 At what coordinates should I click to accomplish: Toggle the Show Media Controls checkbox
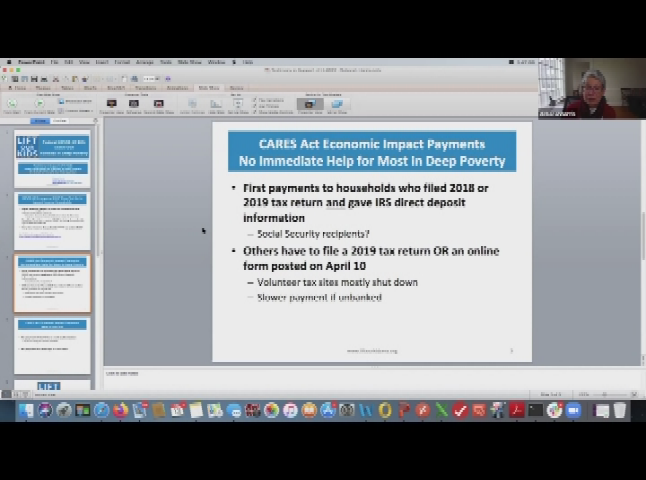click(x=272, y=112)
